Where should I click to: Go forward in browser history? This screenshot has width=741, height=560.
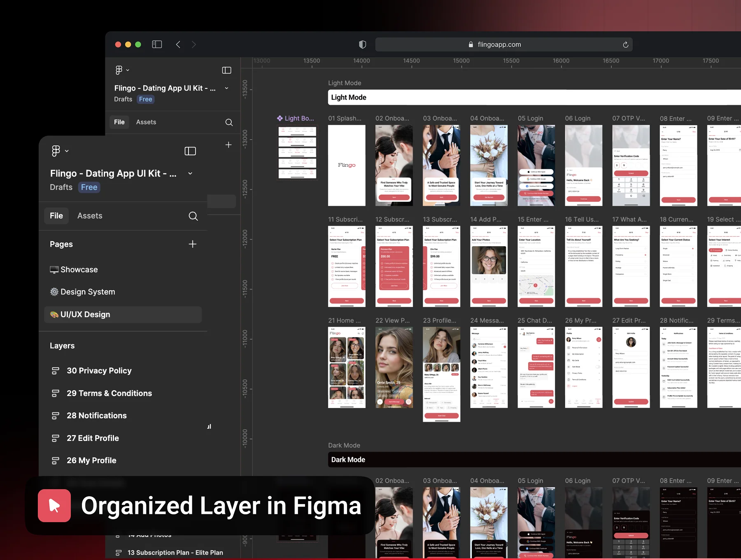tap(194, 44)
